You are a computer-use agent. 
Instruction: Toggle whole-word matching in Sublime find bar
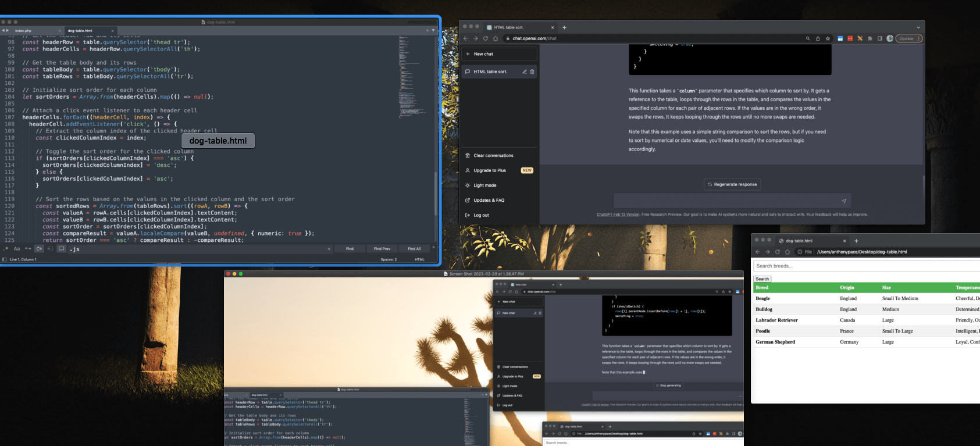point(28,249)
